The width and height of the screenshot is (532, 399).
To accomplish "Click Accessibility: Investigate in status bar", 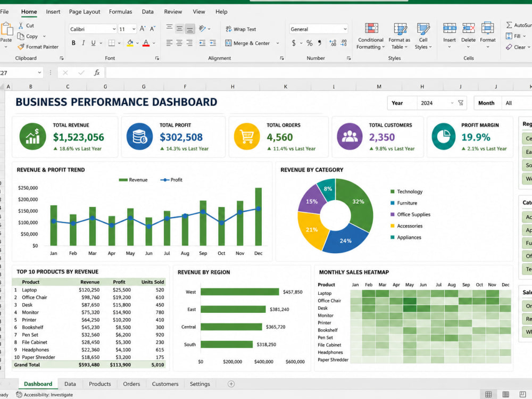I will [x=45, y=395].
